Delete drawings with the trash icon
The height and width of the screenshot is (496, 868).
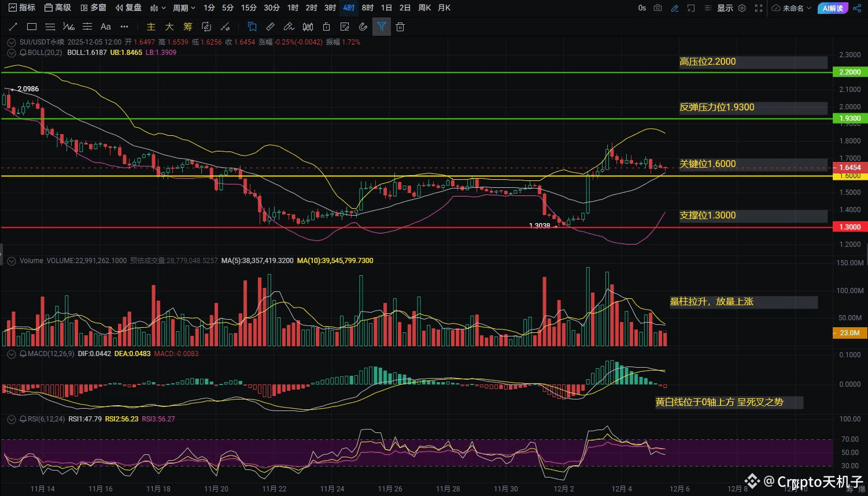400,27
